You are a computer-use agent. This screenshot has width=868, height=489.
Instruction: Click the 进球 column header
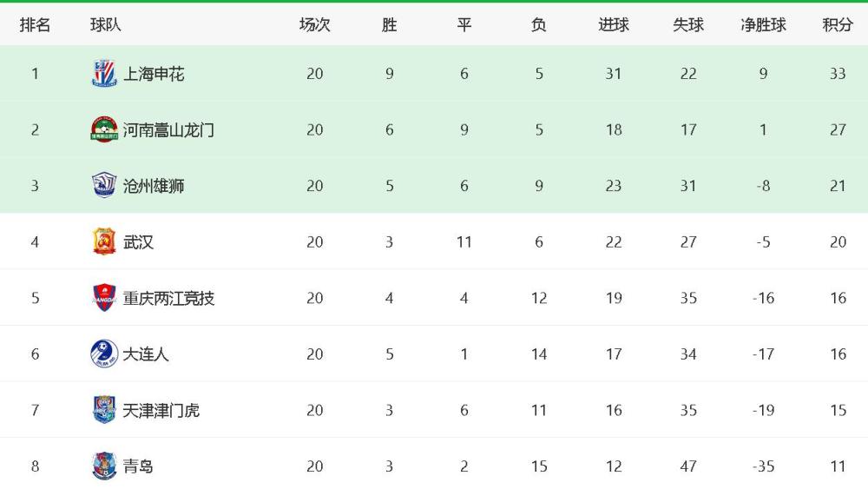(614, 25)
